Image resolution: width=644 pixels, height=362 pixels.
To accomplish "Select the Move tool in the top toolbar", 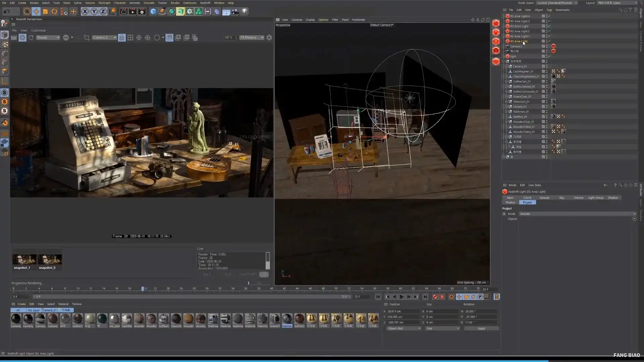I will (36, 11).
